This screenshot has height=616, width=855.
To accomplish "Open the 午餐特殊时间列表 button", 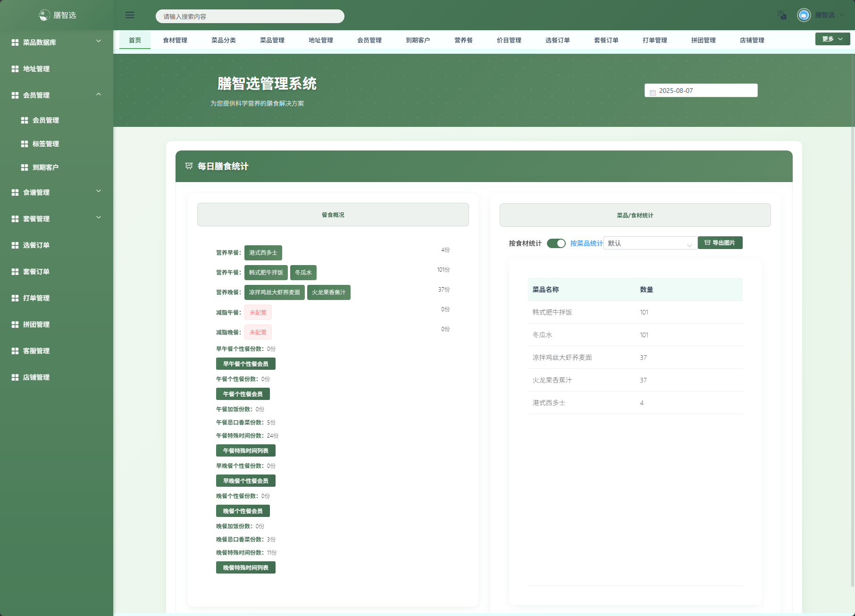I will tap(245, 450).
